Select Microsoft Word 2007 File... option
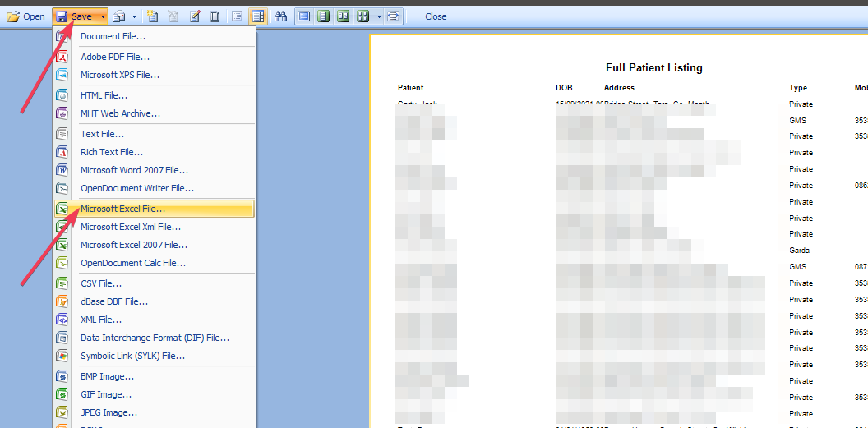This screenshot has width=868, height=428. pos(134,170)
